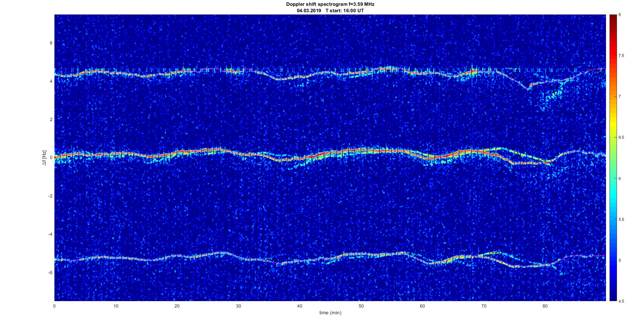Click the colorbar tick label '5.5'
Viewport: 644px width, 323px height.
[x=621, y=219]
